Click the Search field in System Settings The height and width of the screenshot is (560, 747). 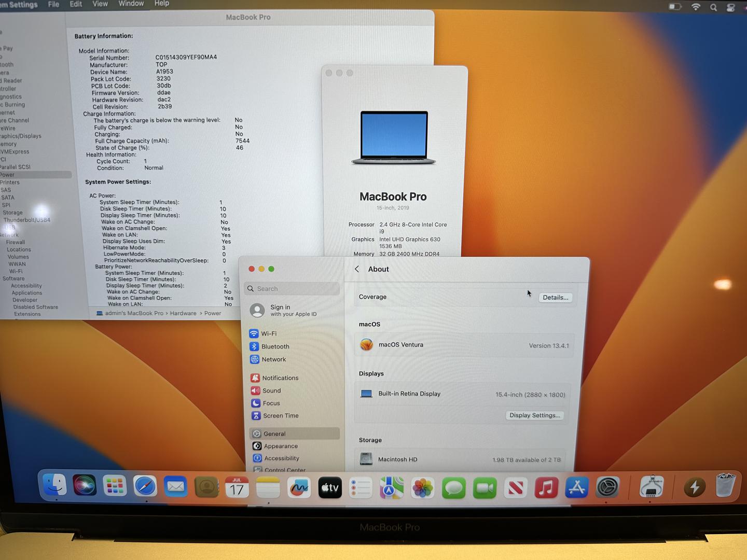pos(292,289)
